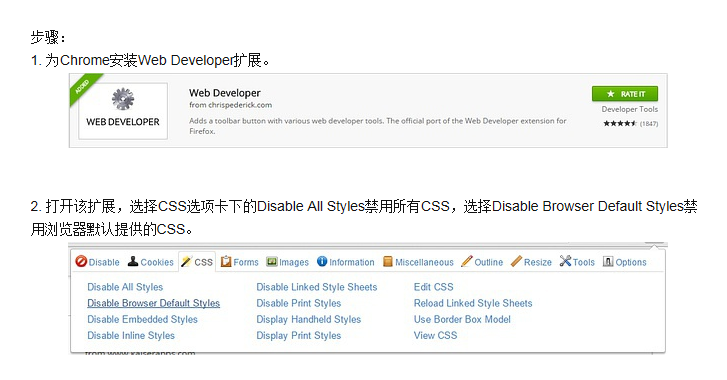Open the Options tab
Viewport: 727px width, 380px height.
(x=631, y=262)
